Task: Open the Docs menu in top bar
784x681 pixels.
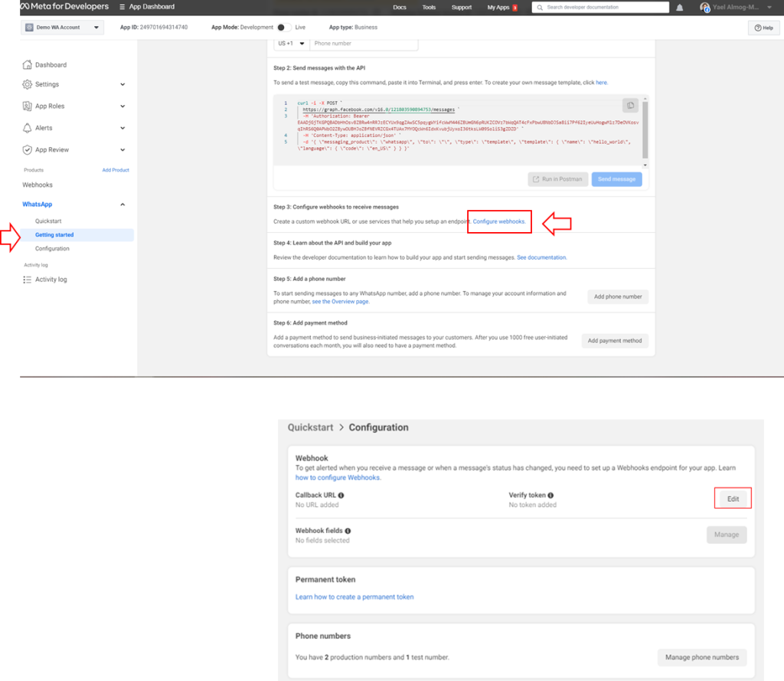Action: (x=399, y=8)
